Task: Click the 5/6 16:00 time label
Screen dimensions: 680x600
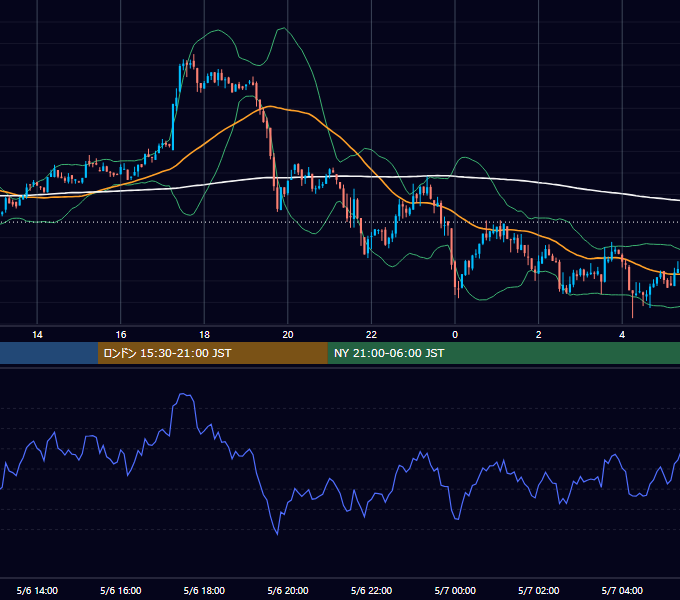Action: (x=121, y=590)
